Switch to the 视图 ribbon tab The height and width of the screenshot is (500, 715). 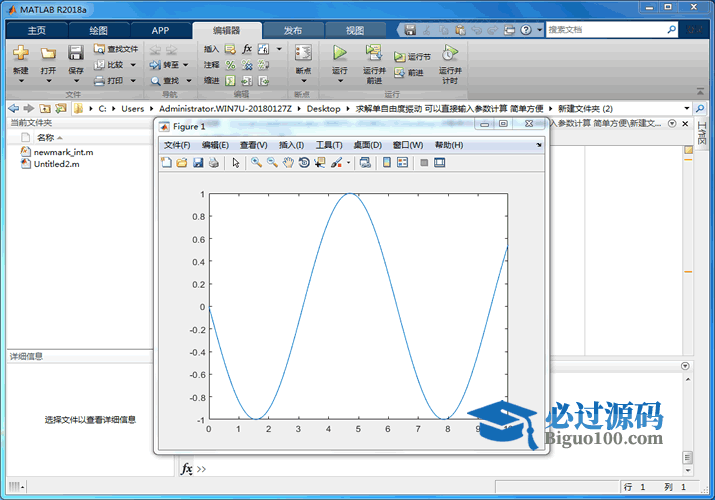click(355, 31)
